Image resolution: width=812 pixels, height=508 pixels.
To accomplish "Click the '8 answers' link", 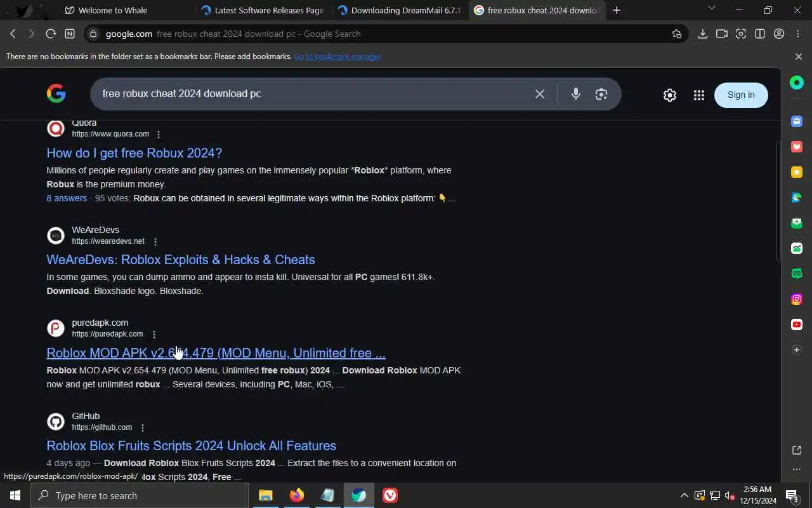I will pyautogui.click(x=67, y=198).
